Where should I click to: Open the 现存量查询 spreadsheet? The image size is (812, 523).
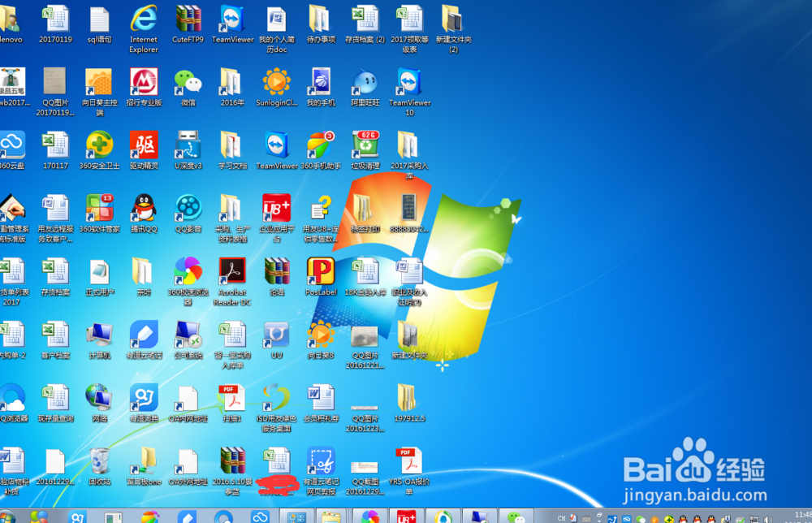[55, 404]
